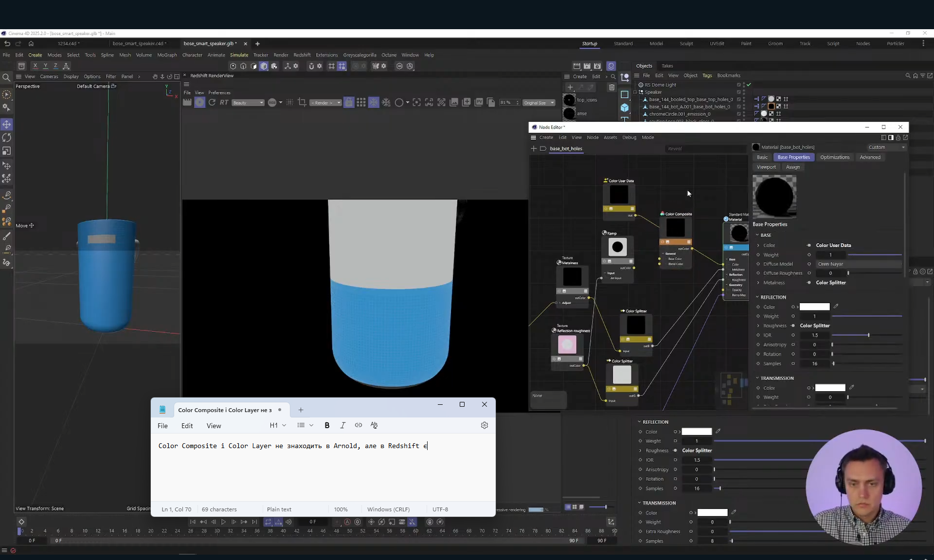Image resolution: width=934 pixels, height=560 pixels.
Task: Select the crop region tool in RenderView
Action: click(302, 102)
